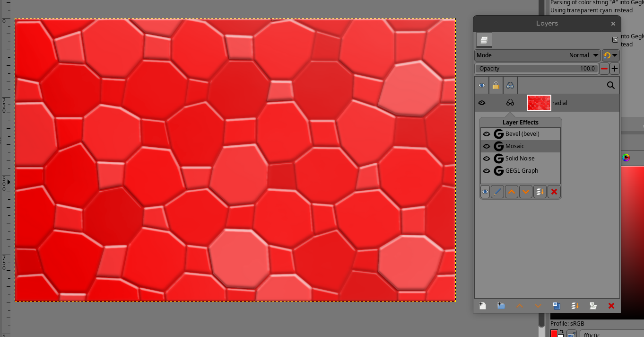Viewport: 644px width, 337px height.
Task: Merge the layer down in the Layers panel
Action: 574,306
